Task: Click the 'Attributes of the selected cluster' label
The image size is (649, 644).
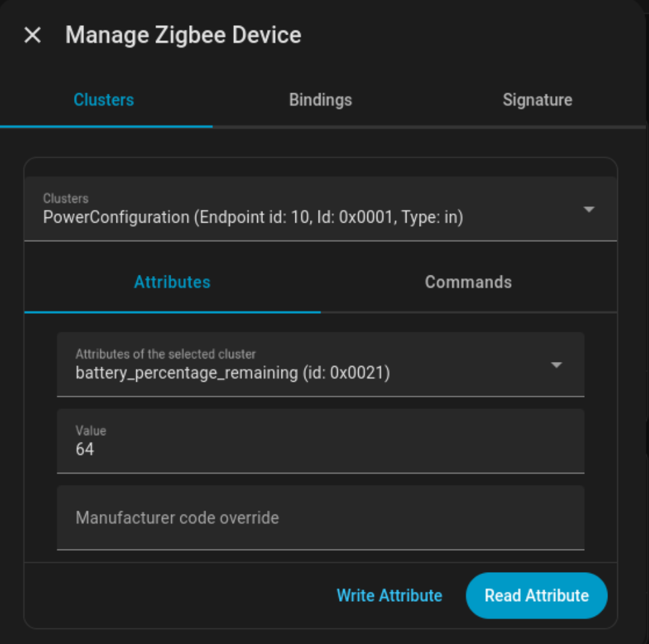Action: [x=165, y=354]
